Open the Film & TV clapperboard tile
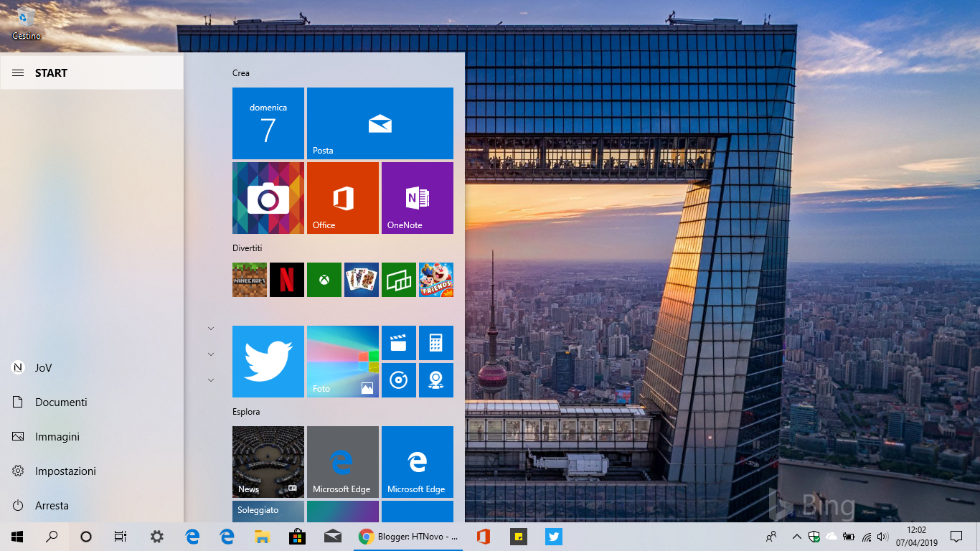980x551 pixels. (x=399, y=343)
